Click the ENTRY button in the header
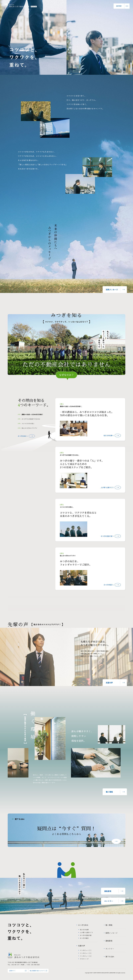Viewport: 133px width, 980px height. pos(119,6)
